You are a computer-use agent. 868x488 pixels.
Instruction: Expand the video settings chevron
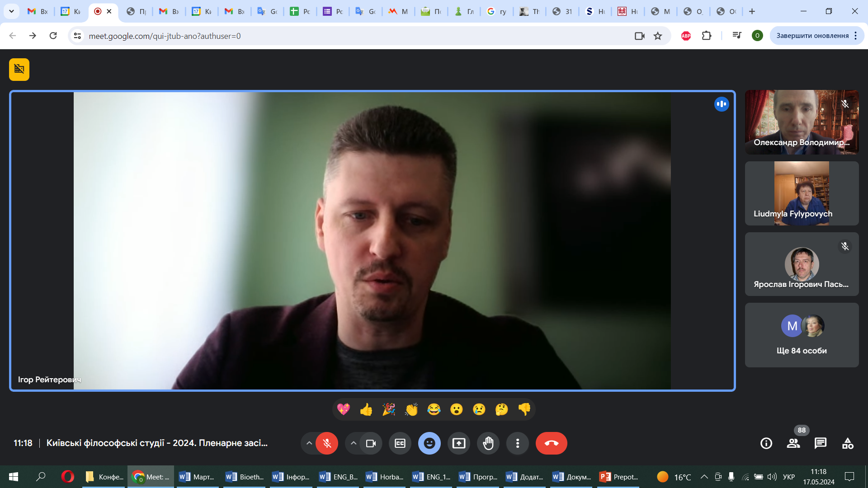pos(354,443)
